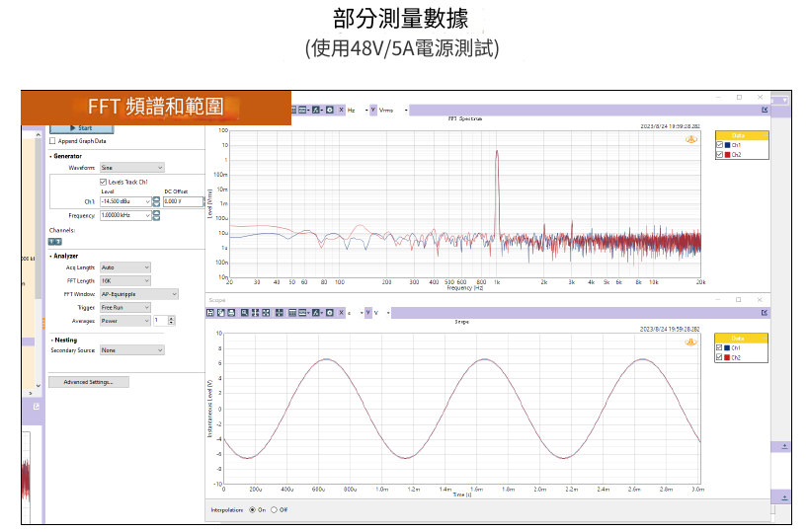Open the Waveform dropdown showing Sine
Screen dimensions: 809x532
point(131,168)
